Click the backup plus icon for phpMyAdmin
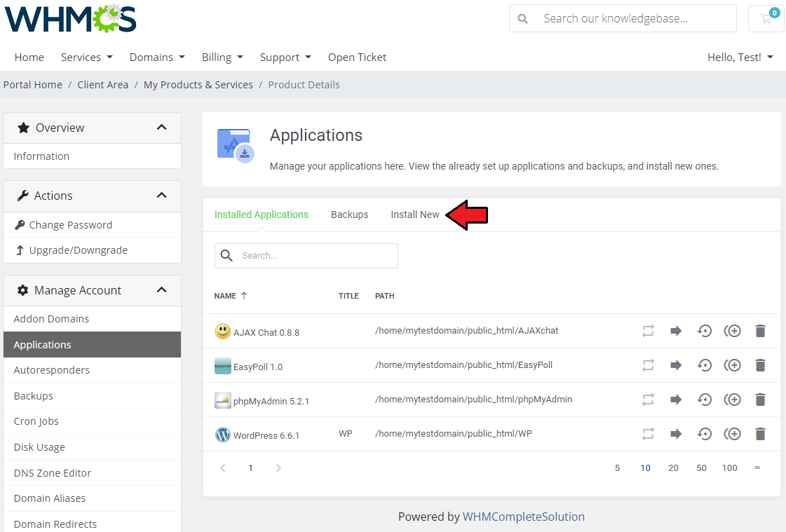This screenshot has width=786, height=532. click(x=733, y=400)
